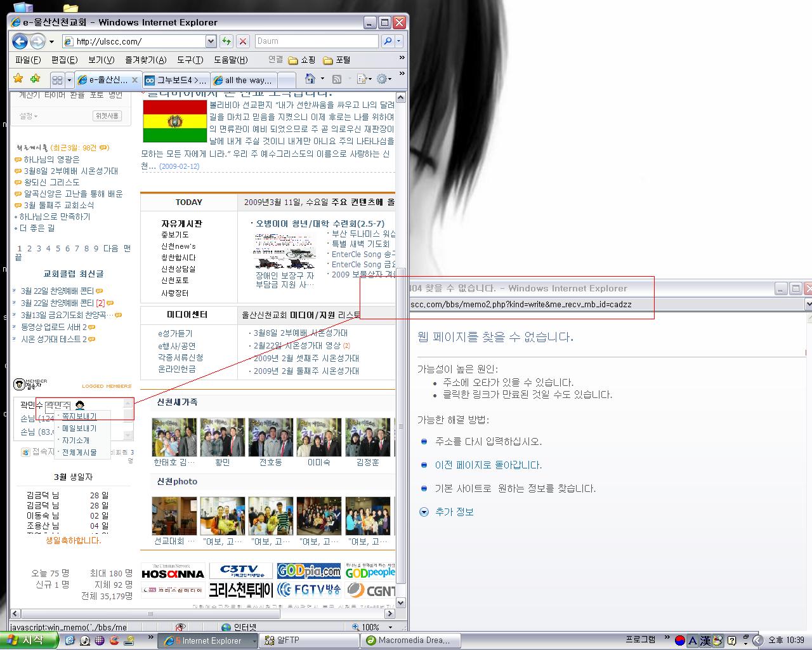
Task: Open the Page menu icon
Action: [361, 79]
